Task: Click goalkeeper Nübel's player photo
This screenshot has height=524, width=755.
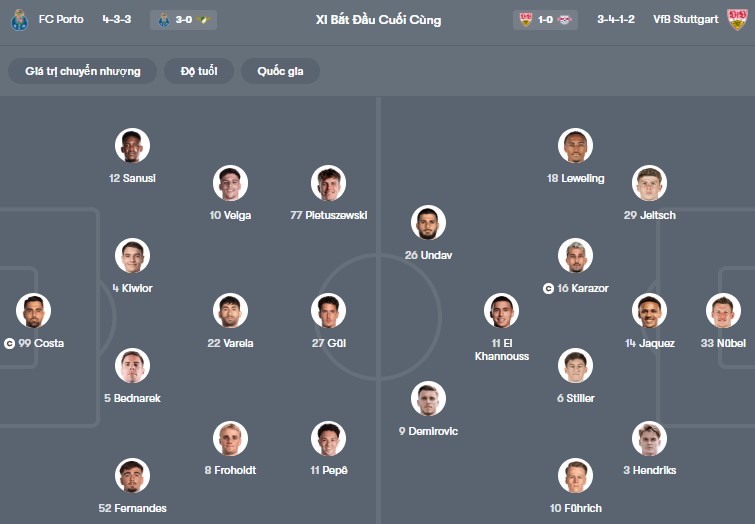Action: coord(721,311)
